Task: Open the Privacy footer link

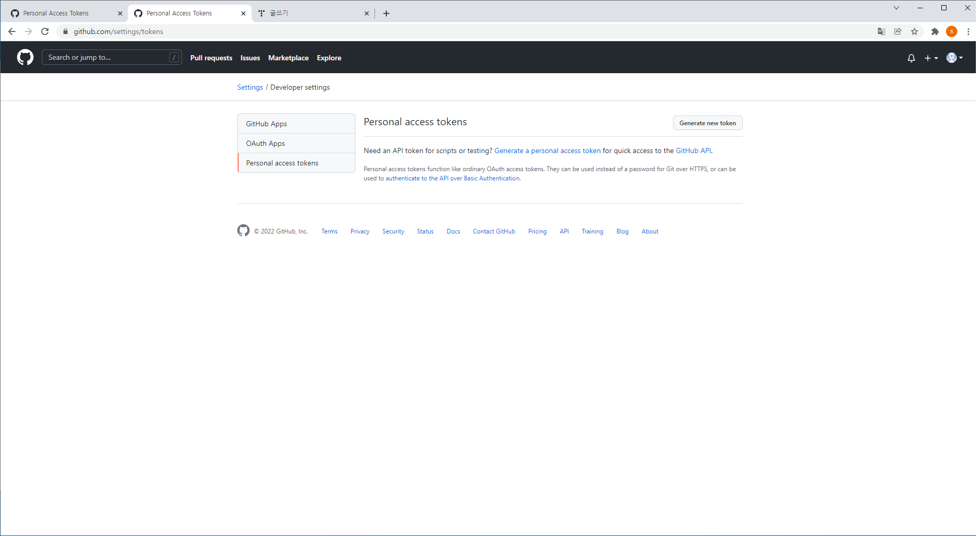Action: point(360,231)
